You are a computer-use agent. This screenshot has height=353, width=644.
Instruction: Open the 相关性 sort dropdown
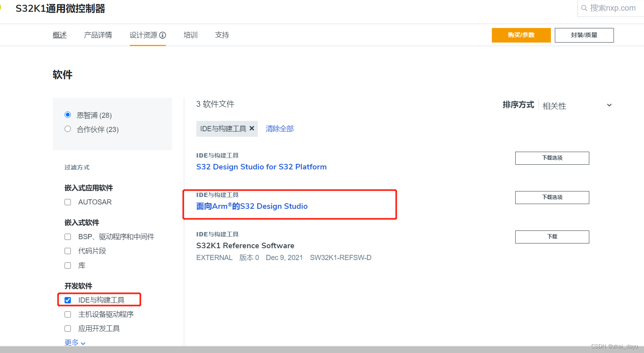(x=577, y=106)
